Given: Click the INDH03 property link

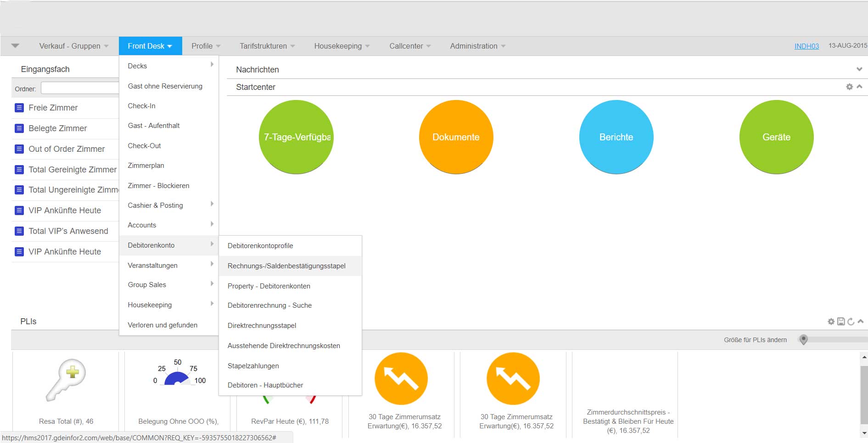Looking at the screenshot, I should click(806, 46).
